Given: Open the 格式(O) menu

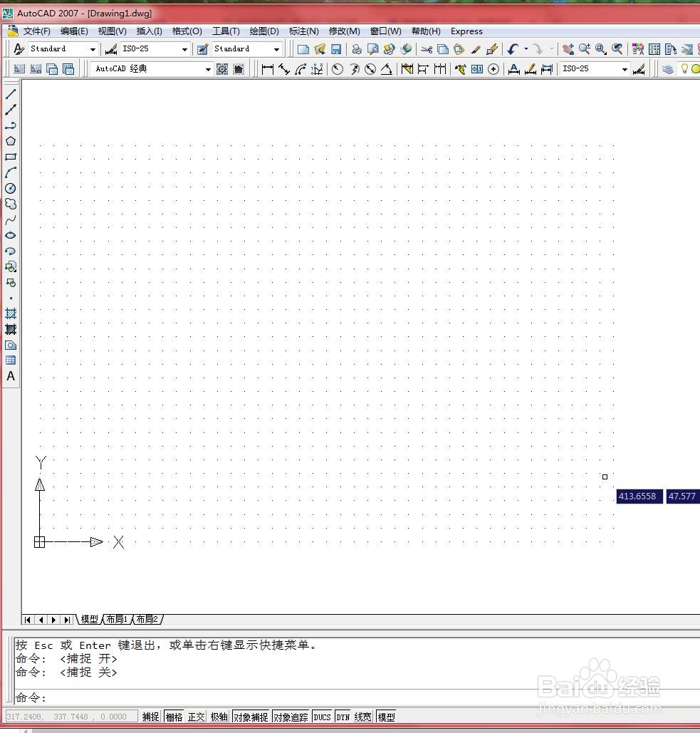Looking at the screenshot, I should (x=187, y=31).
